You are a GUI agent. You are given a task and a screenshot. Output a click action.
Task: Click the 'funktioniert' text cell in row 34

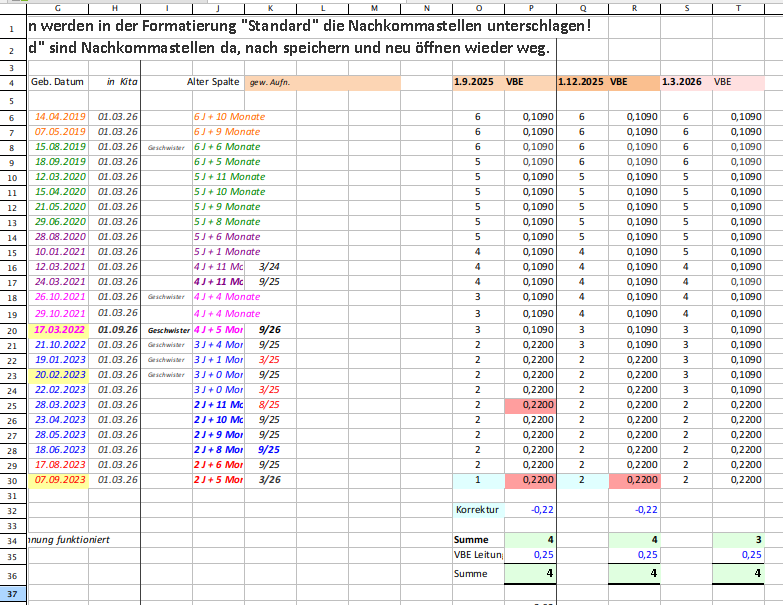click(69, 540)
